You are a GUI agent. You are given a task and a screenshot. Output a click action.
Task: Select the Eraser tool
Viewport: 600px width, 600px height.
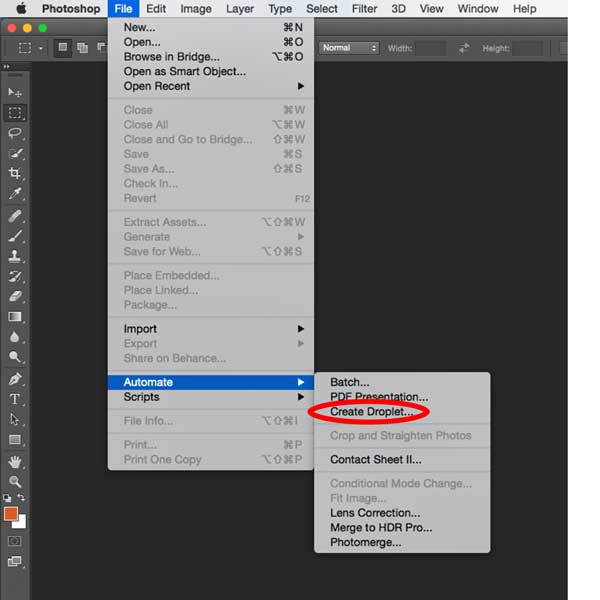tap(15, 296)
